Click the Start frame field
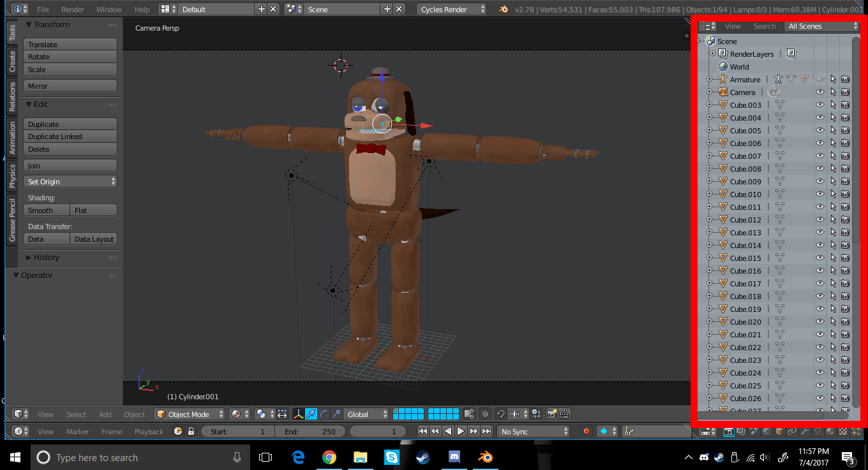 pyautogui.click(x=237, y=431)
